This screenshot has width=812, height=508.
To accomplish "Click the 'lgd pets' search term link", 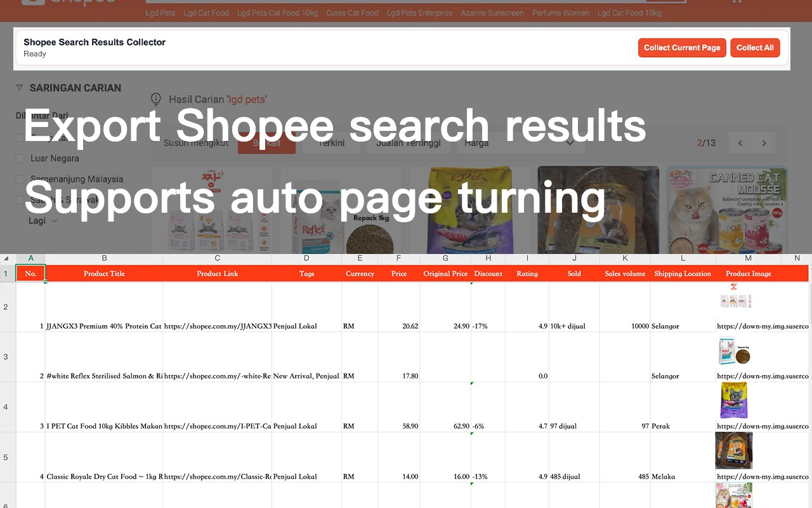I will [247, 99].
